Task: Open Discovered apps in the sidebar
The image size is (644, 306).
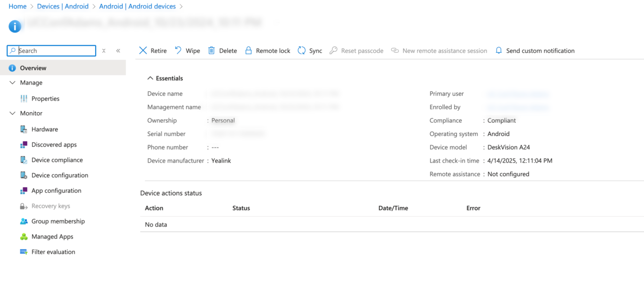Action: coord(54,145)
